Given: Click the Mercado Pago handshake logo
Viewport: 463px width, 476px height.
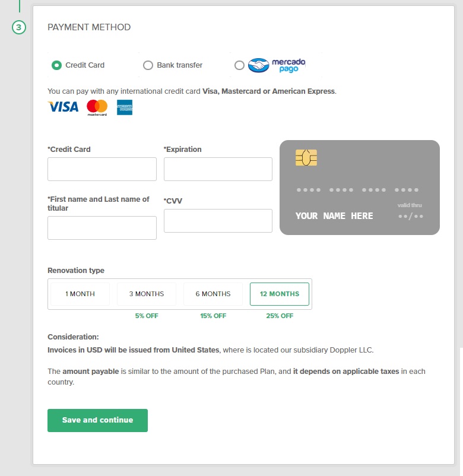Looking at the screenshot, I should 258,65.
